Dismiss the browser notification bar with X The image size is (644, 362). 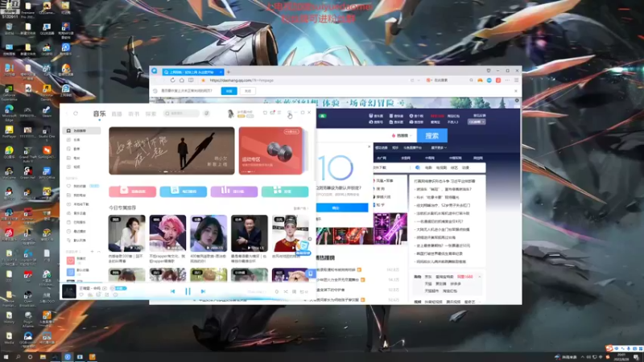coord(516,91)
